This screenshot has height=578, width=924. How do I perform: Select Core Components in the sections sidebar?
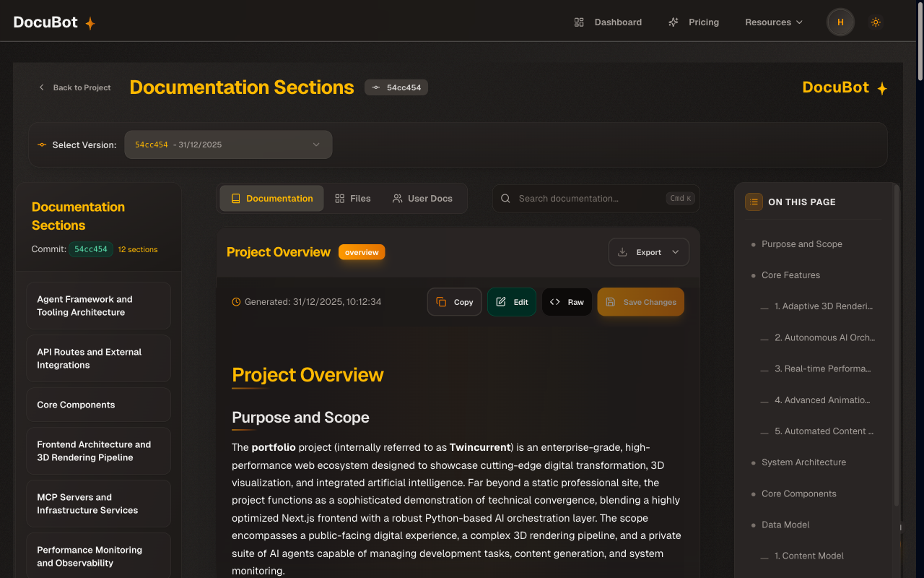(98, 405)
